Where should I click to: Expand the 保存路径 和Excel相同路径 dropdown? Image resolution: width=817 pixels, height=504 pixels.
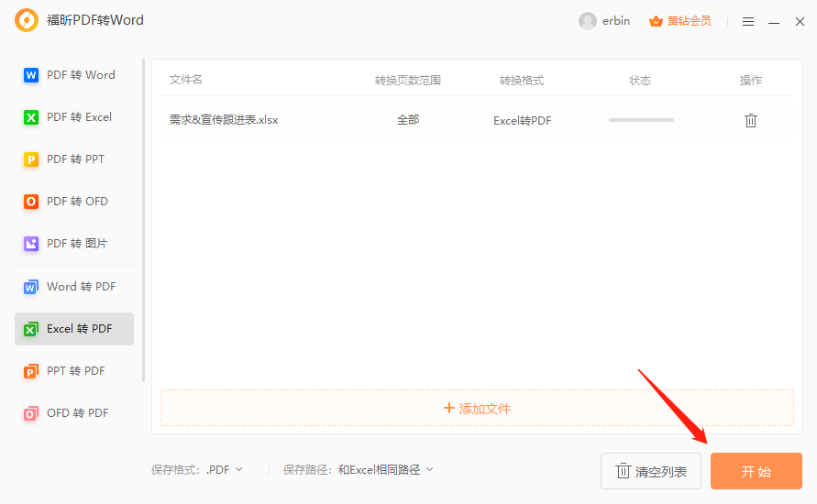[x=385, y=469]
